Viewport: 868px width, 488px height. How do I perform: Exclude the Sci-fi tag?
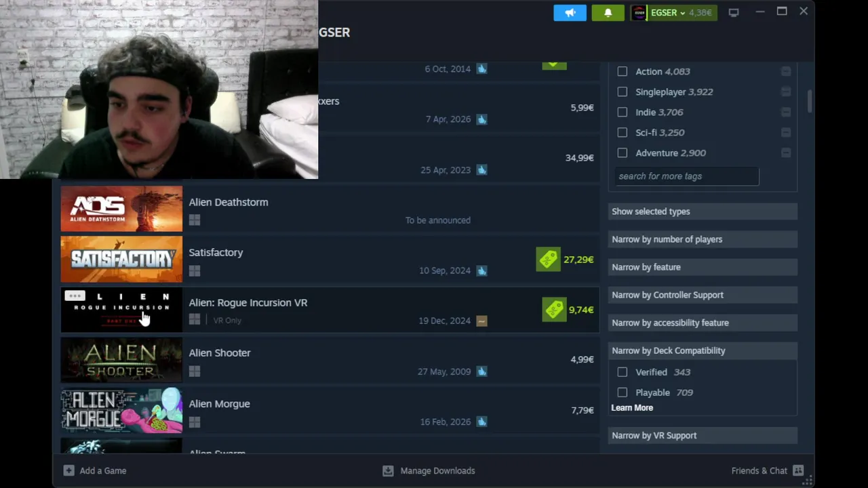pyautogui.click(x=785, y=132)
